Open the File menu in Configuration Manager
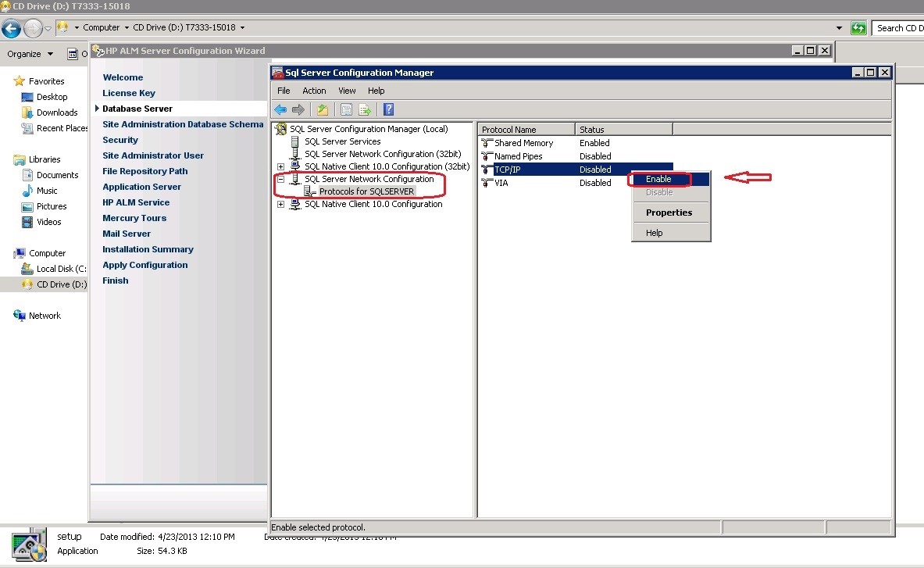Screen dimensions: 924x568 click(284, 91)
